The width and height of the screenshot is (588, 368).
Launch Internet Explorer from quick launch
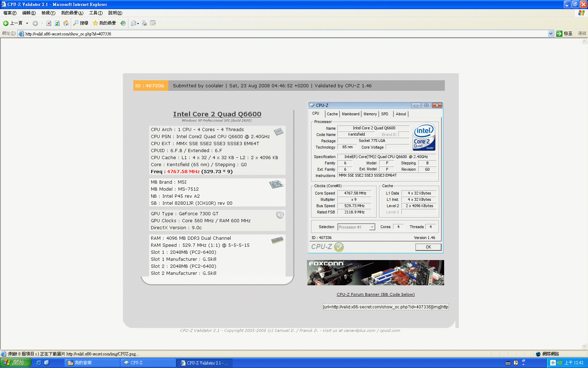pyautogui.click(x=39, y=363)
